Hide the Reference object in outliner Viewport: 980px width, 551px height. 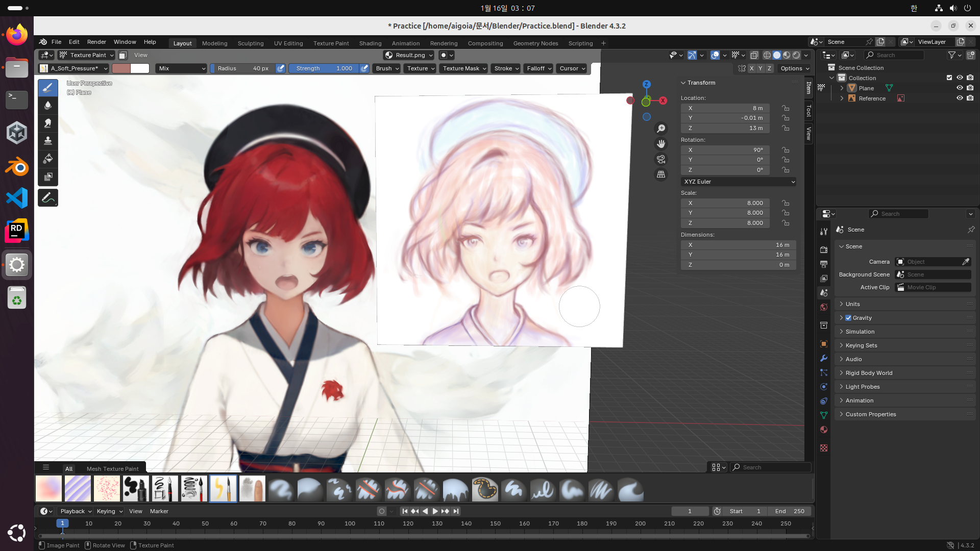pyautogui.click(x=960, y=98)
